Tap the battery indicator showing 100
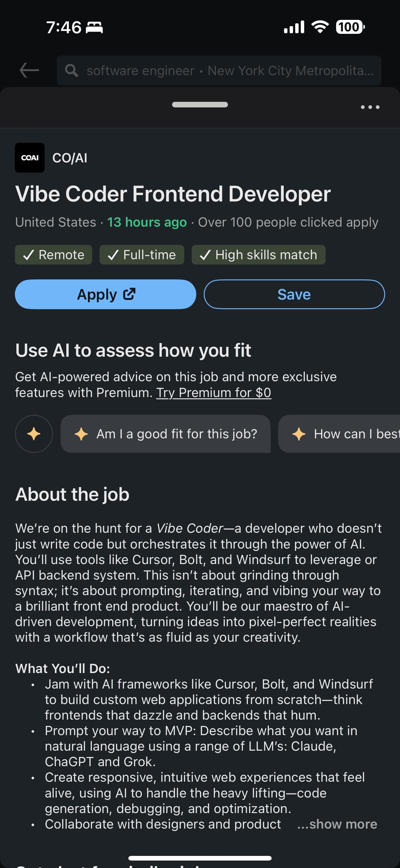Viewport: 400px width, 868px height. [x=350, y=27]
